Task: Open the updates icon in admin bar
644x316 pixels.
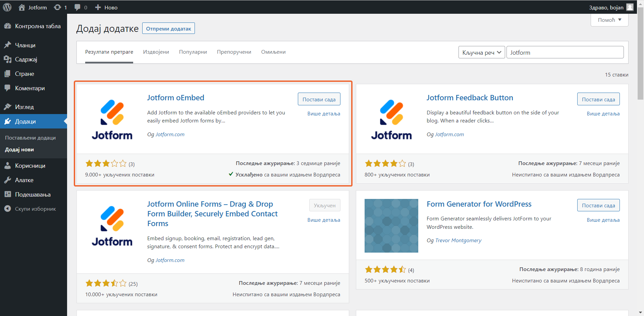Action: [x=57, y=7]
